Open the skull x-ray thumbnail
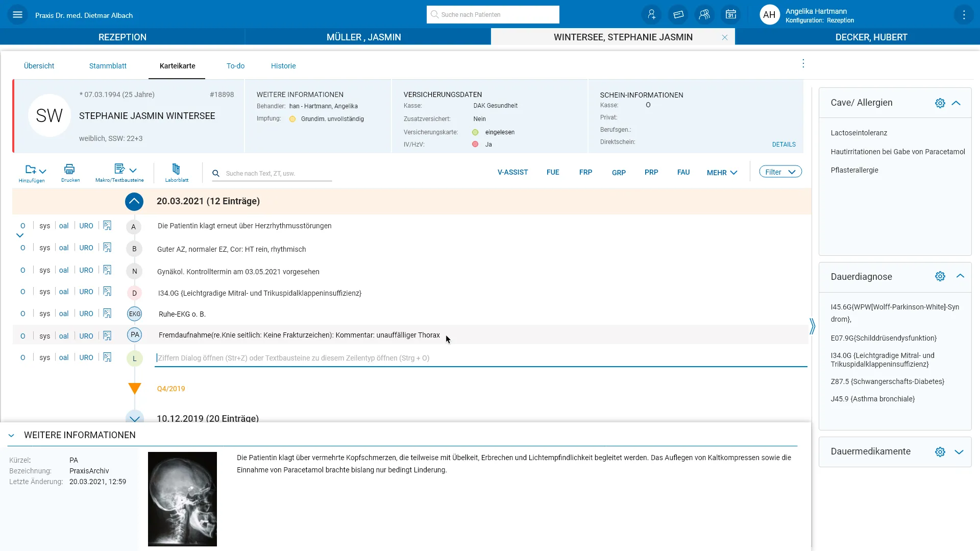 [182, 499]
